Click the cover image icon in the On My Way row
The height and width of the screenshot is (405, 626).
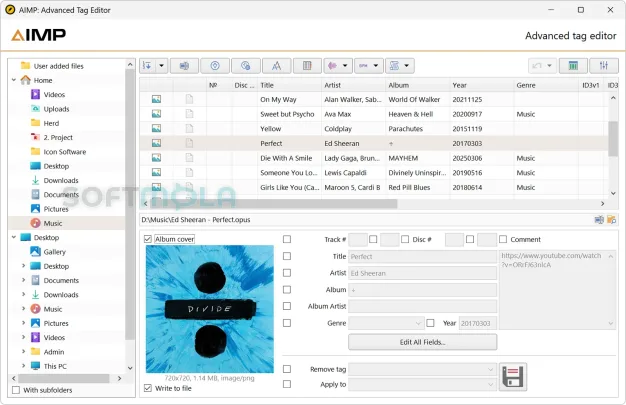coord(156,99)
